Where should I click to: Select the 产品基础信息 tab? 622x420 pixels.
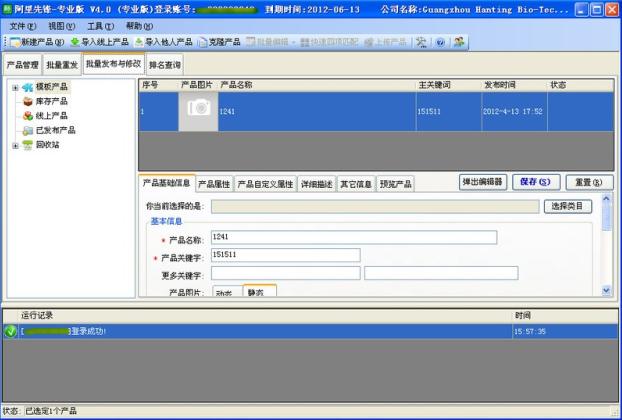point(167,183)
